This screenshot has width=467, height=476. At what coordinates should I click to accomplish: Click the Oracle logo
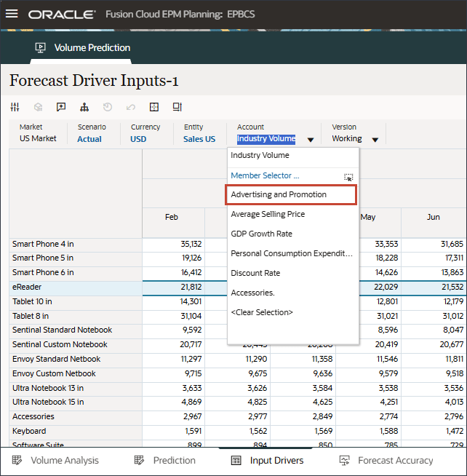coord(62,15)
